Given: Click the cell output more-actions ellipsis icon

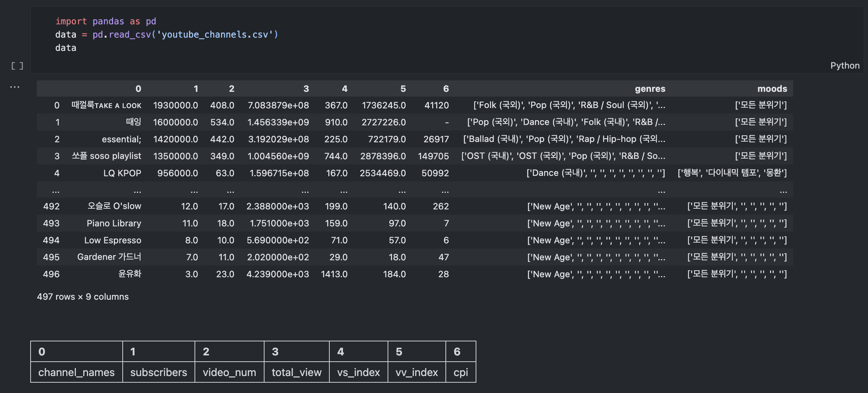Looking at the screenshot, I should pos(15,87).
